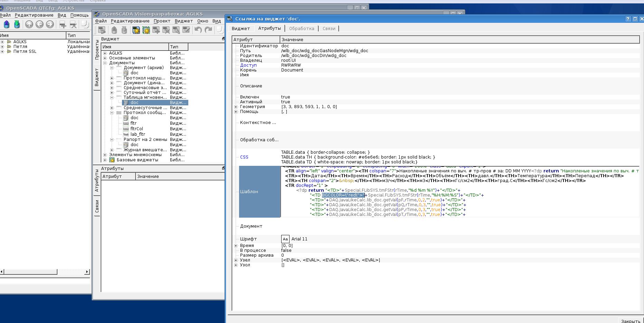
Task: Click the Load from database toolbar icon
Action: (7, 24)
